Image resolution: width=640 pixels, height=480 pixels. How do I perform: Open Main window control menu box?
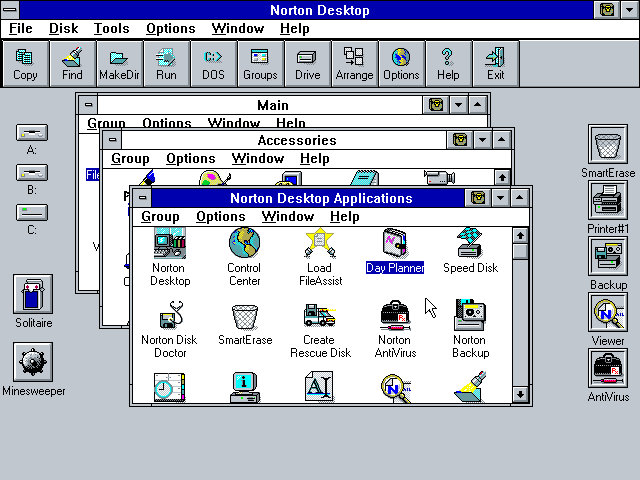[x=88, y=105]
